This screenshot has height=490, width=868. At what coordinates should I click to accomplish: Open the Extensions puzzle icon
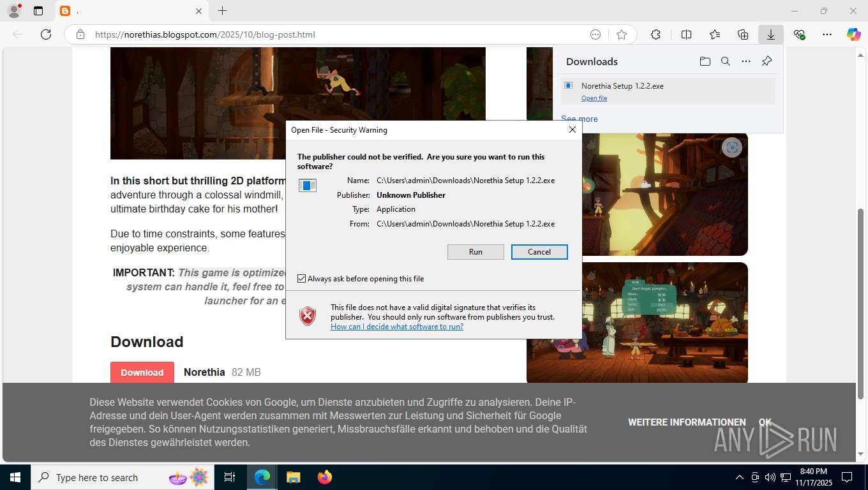pos(655,34)
